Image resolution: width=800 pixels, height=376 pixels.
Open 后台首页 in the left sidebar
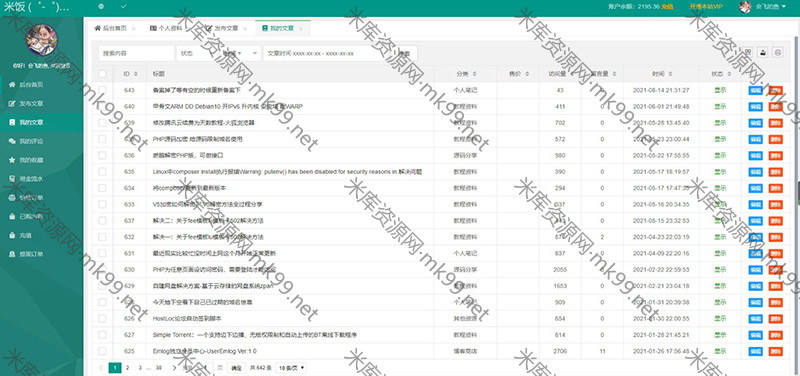[x=41, y=85]
